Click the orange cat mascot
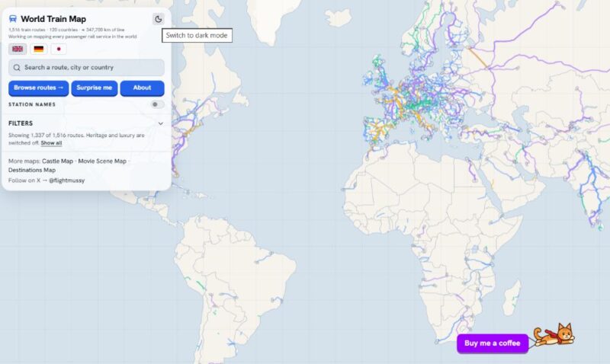This screenshot has height=364, width=610. click(x=554, y=334)
